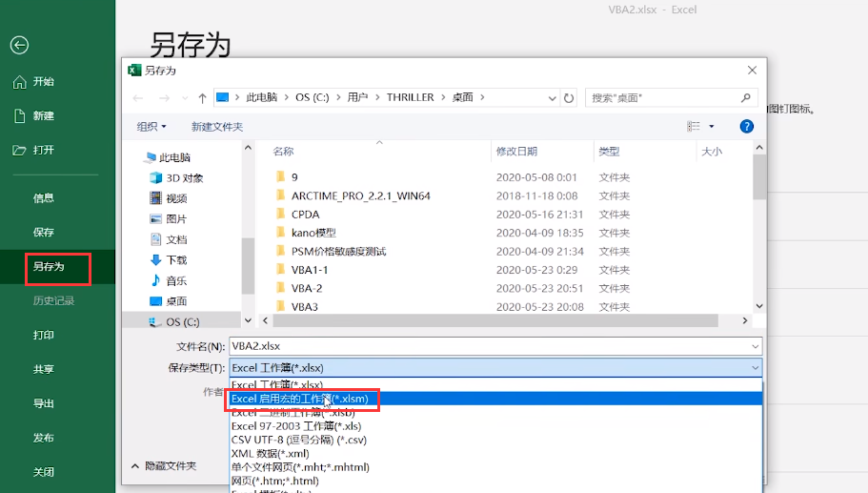Select 音乐 in navigation tree
This screenshot has width=868, height=493.
click(x=176, y=281)
